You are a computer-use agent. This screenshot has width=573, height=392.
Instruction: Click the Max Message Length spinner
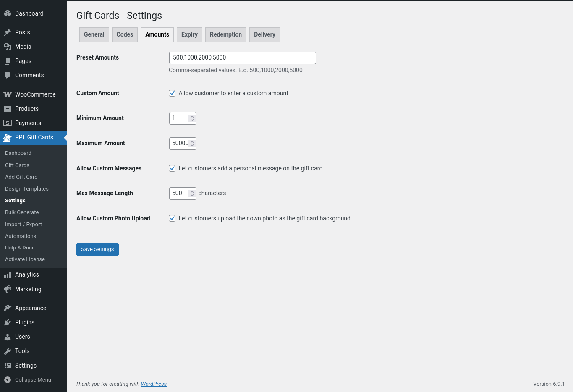(x=192, y=193)
